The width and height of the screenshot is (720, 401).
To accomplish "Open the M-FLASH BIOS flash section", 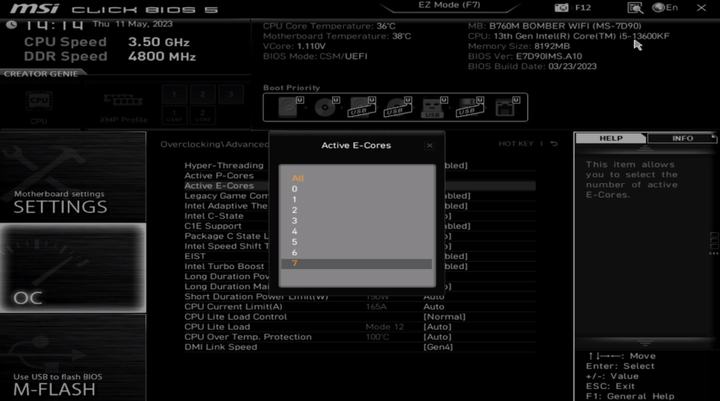I will click(73, 358).
